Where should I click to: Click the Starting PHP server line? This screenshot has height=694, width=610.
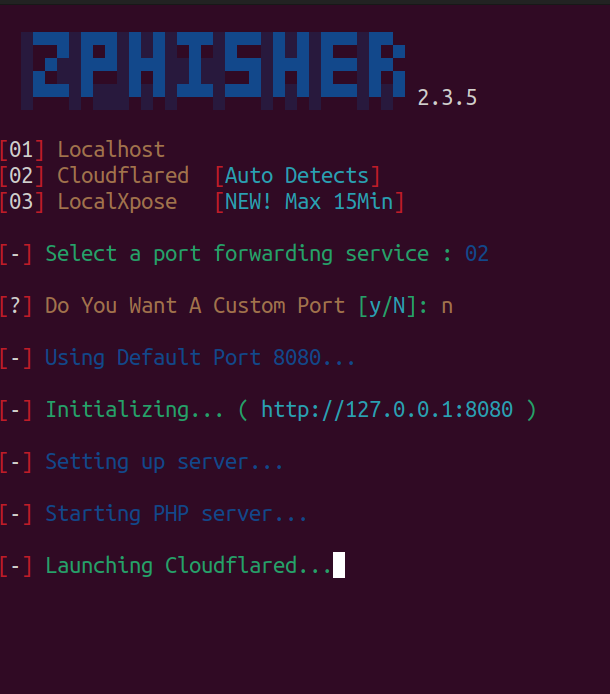click(176, 514)
